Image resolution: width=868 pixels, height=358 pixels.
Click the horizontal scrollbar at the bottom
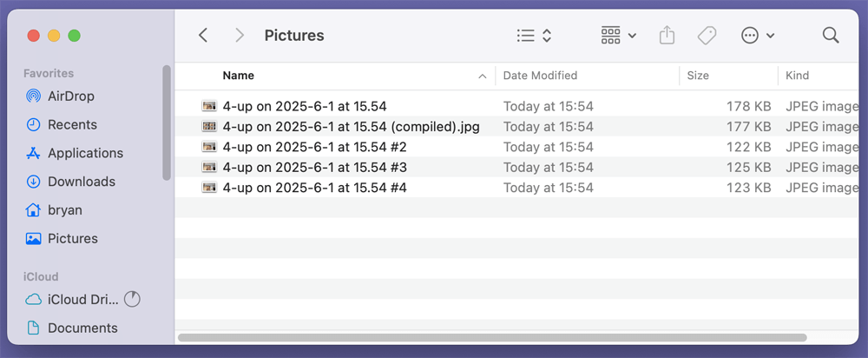click(x=492, y=337)
